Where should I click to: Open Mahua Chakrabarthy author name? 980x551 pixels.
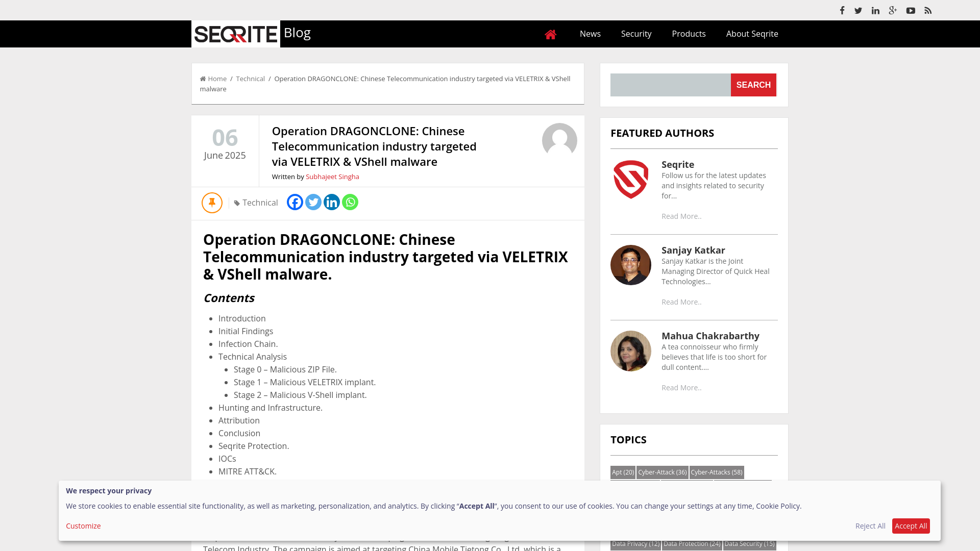coord(710,336)
